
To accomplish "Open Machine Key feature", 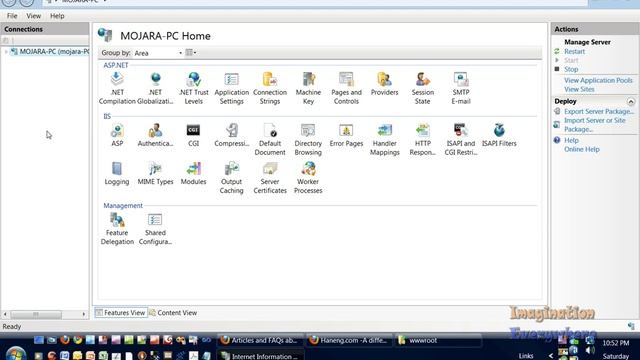I will pos(308,88).
